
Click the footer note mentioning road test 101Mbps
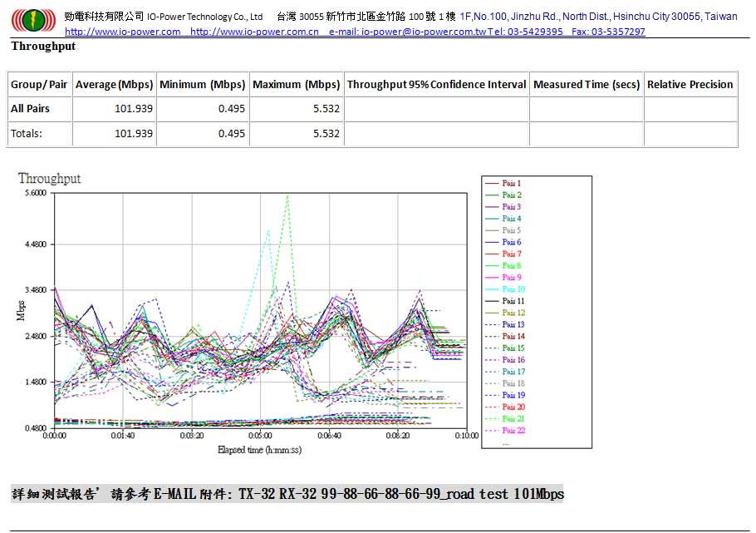pos(287,494)
